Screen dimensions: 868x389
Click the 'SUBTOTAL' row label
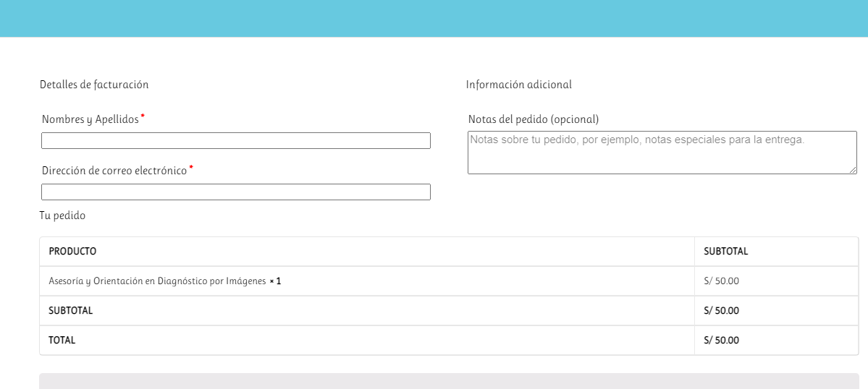[x=71, y=310]
